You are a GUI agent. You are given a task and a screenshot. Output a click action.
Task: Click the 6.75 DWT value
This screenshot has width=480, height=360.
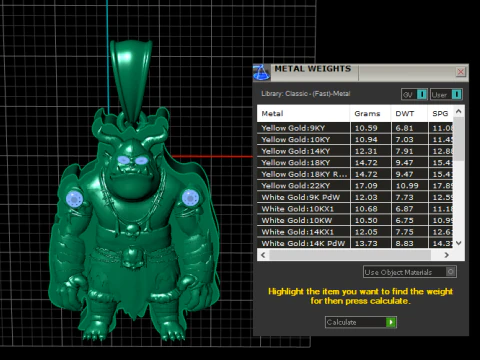click(404, 220)
